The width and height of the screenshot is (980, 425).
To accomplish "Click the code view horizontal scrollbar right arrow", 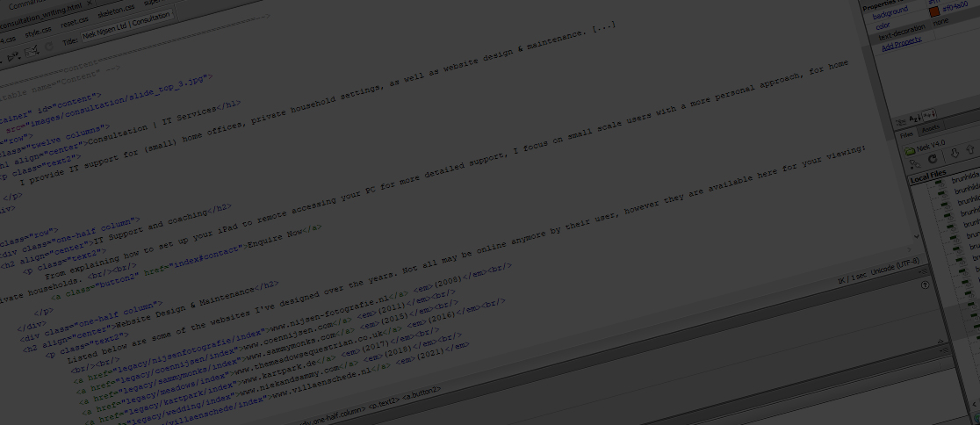I will pyautogui.click(x=910, y=249).
